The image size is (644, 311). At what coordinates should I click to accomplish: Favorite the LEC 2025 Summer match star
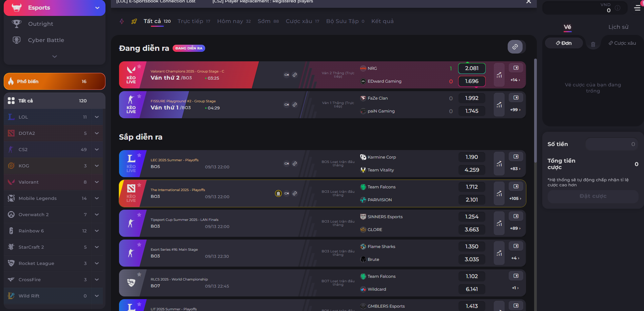coord(139,155)
